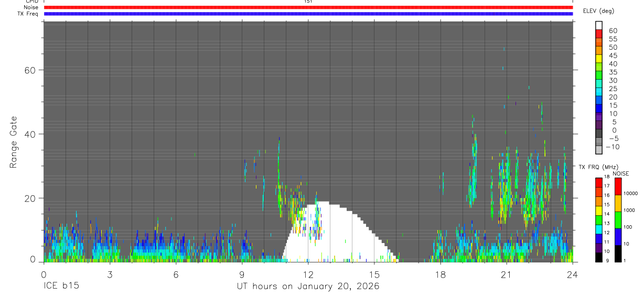Click the "1000" label on NOISE colorbar
Image resolution: width=644 pixels, height=297 pixels.
[628, 210]
